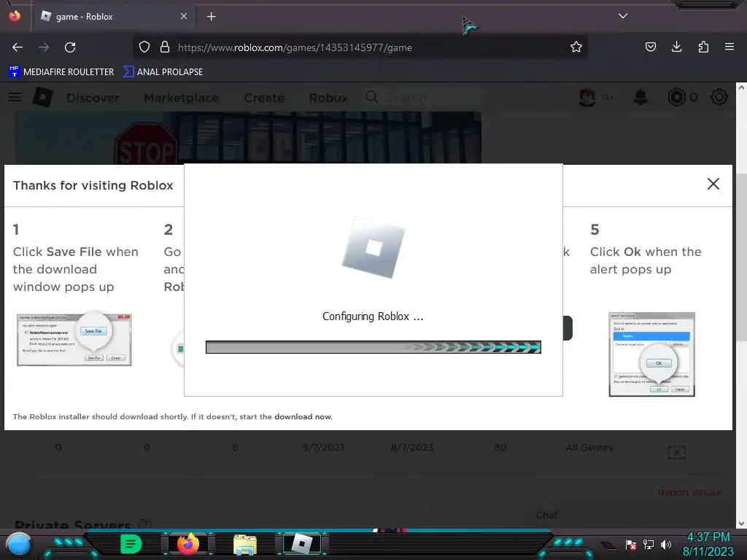This screenshot has width=747, height=560.
Task: Open the Roblox hamburger side menu
Action: click(x=15, y=97)
